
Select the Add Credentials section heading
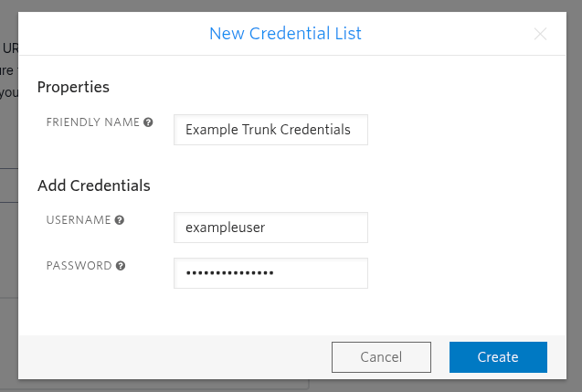coord(94,185)
